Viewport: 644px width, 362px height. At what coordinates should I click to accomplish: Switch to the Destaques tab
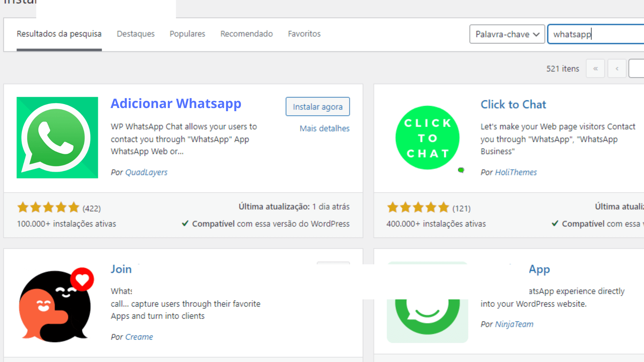coord(136,34)
